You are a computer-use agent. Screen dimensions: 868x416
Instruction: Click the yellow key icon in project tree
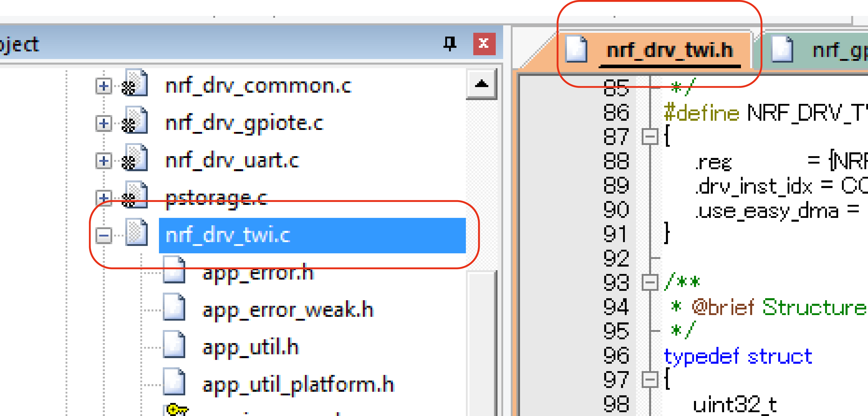pyautogui.click(x=177, y=409)
